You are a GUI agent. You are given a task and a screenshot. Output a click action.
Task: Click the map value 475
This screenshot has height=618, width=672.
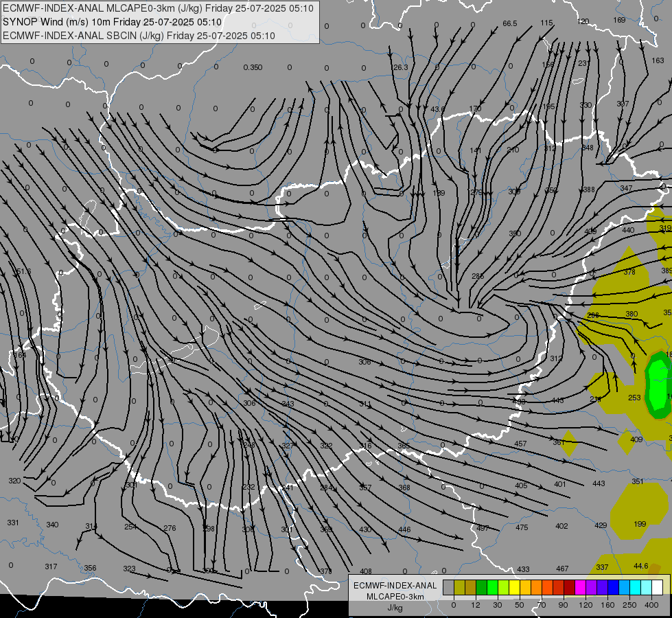(522, 527)
